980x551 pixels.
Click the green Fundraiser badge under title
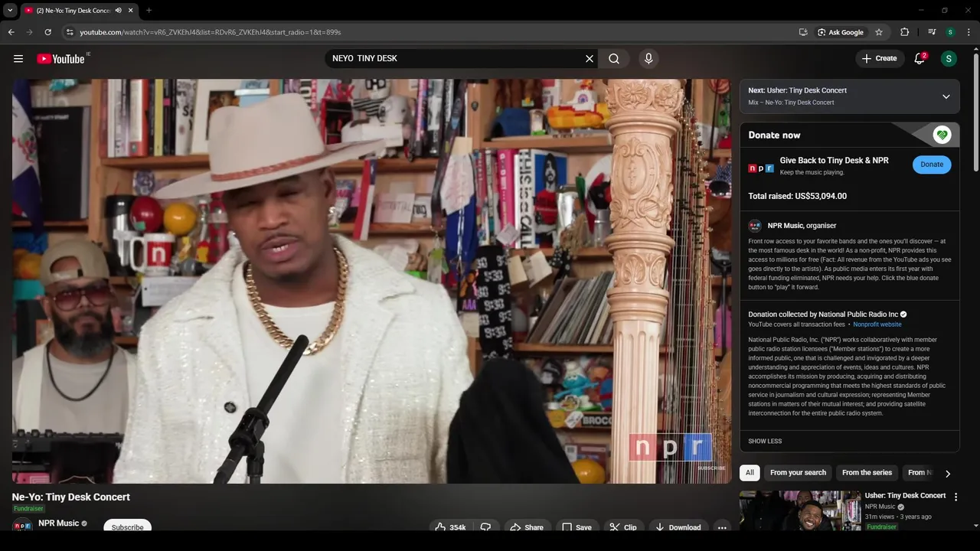pos(28,509)
